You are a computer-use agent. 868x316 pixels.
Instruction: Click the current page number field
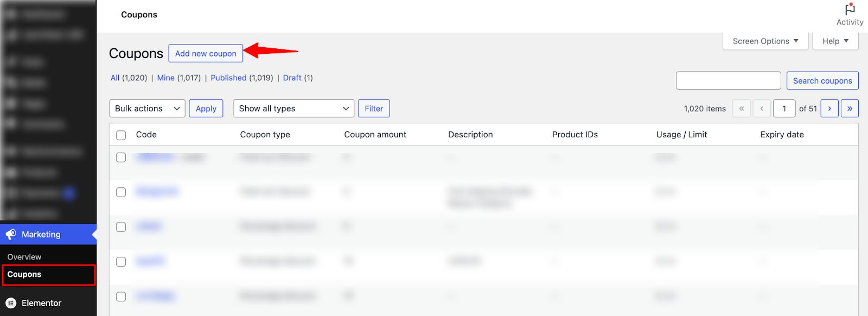coord(784,109)
